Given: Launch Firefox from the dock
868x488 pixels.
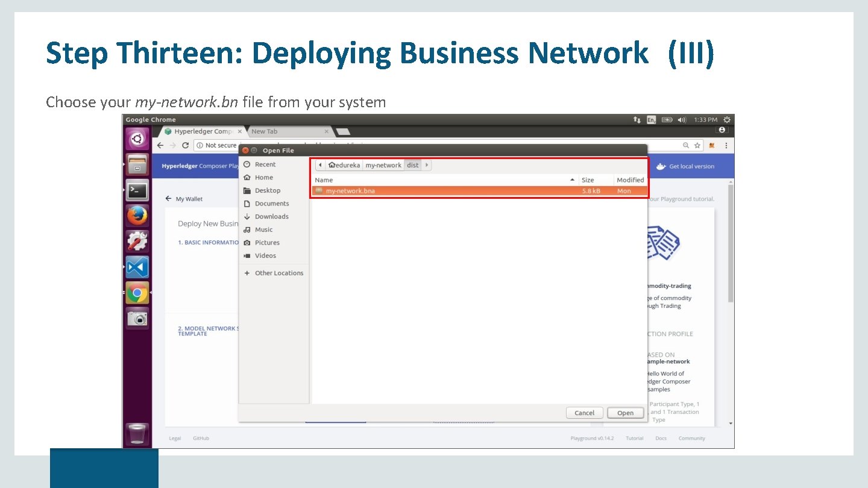Looking at the screenshot, I should pos(137,215).
